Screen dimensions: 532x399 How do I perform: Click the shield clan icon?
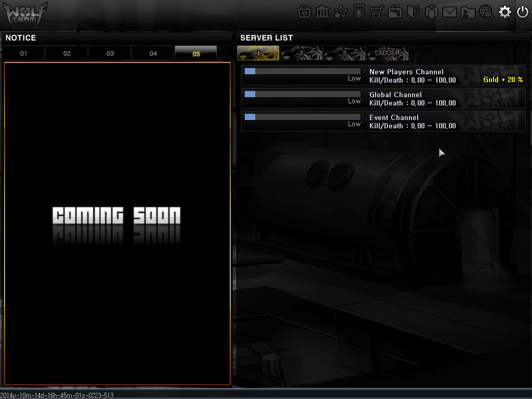pyautogui.click(x=413, y=12)
